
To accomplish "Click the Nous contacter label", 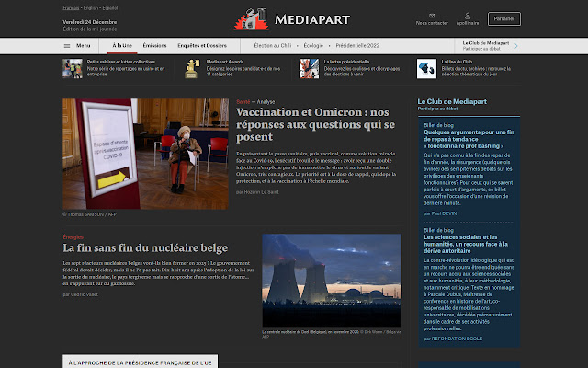I will pyautogui.click(x=432, y=23).
